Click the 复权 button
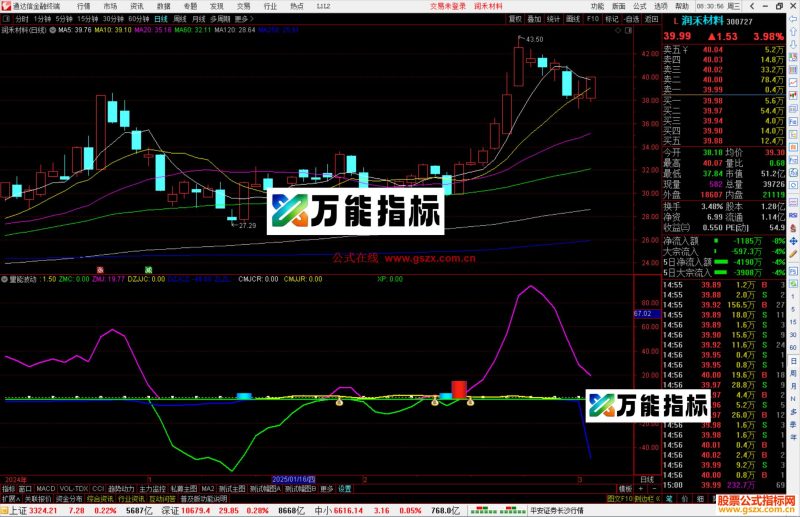 (515, 19)
